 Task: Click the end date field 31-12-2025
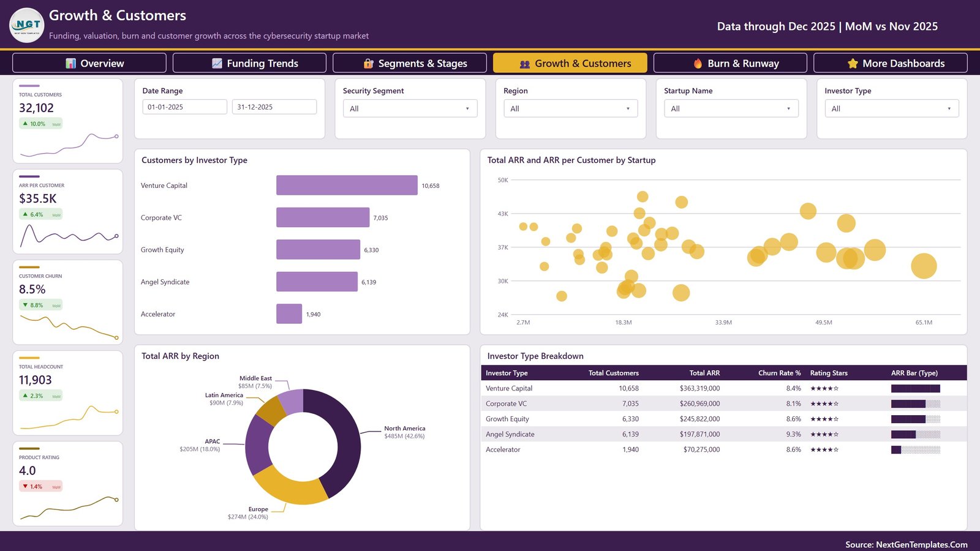(274, 107)
